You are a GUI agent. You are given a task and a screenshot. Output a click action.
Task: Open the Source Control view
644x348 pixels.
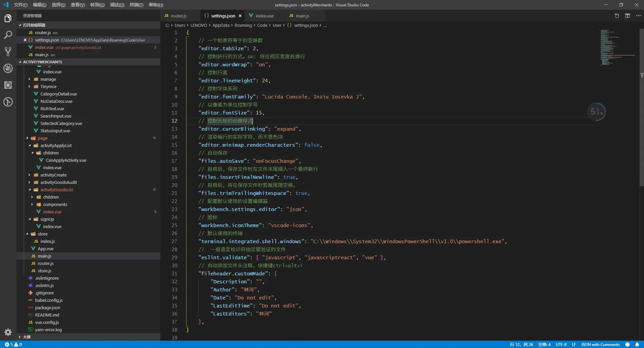(x=8, y=51)
